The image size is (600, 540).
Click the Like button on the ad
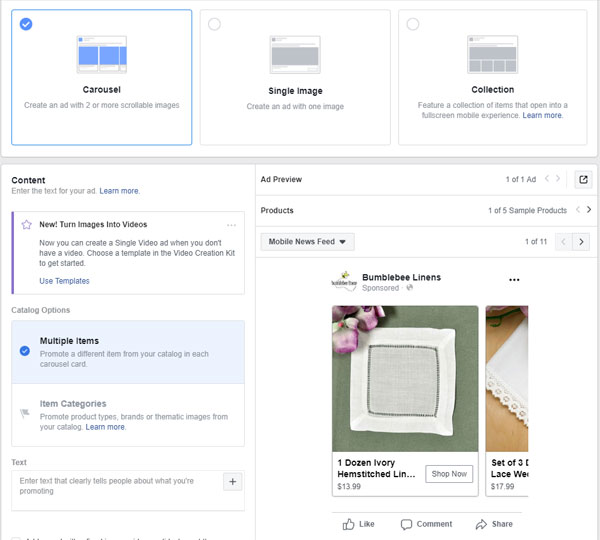pos(358,524)
